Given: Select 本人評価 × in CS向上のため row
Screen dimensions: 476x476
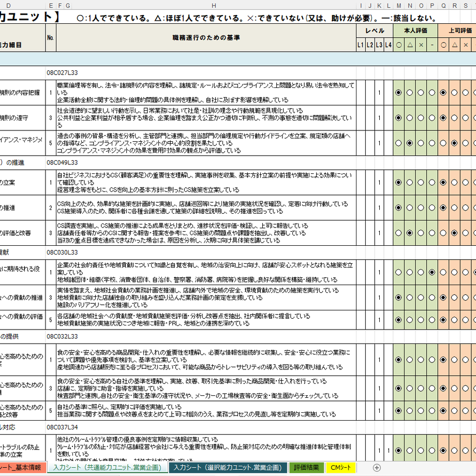Looking at the screenshot, I should tap(421, 207).
